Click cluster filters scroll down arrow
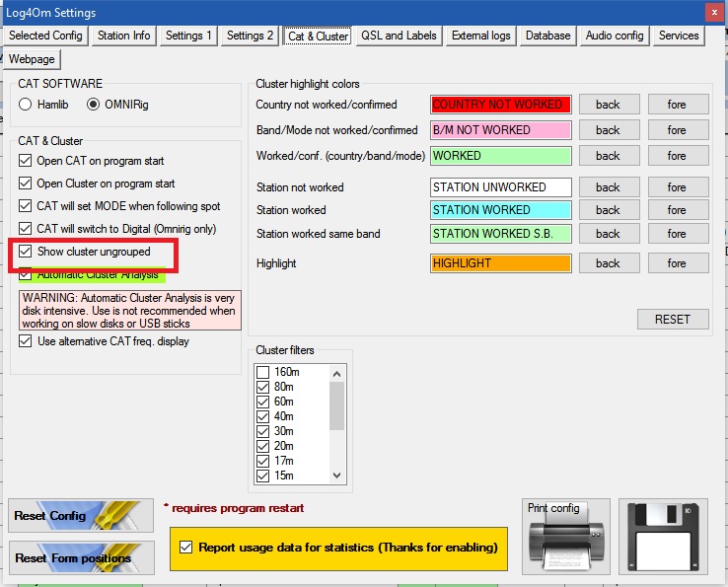728x587 pixels. pos(337,476)
